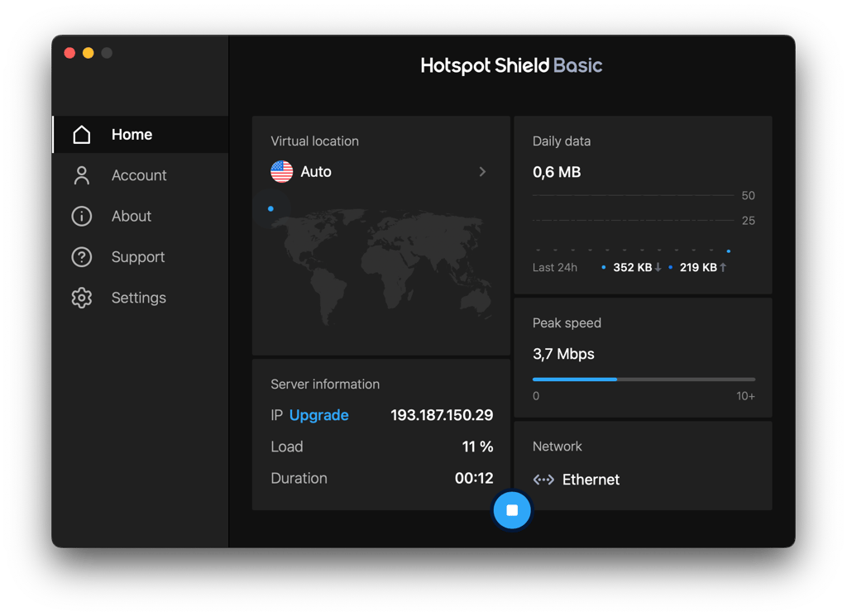Click the 25 graph axis label
This screenshot has width=847, height=616.
tap(748, 220)
